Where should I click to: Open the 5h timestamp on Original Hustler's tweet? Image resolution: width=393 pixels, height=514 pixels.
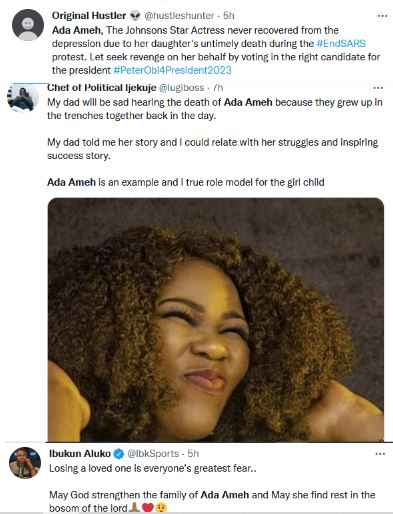(x=229, y=16)
